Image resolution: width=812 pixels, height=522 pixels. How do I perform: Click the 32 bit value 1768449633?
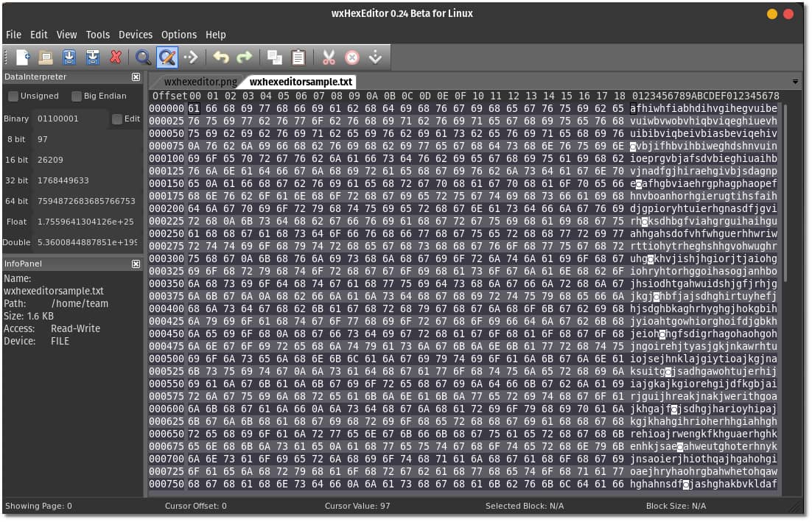88,180
